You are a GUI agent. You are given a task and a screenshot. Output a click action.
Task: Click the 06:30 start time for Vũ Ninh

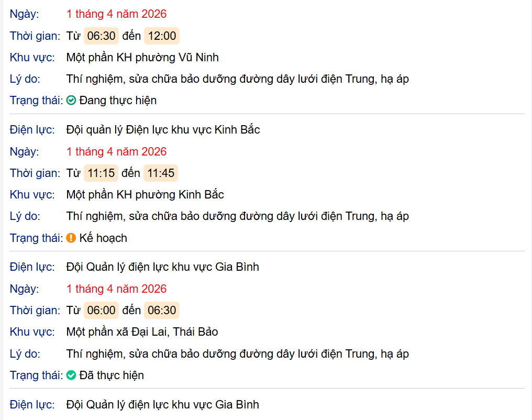(x=101, y=36)
